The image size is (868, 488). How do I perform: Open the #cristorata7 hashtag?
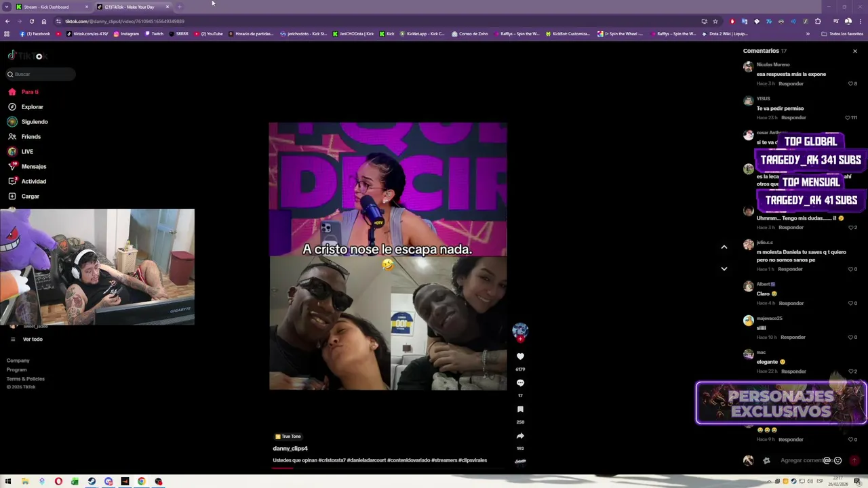coord(332,460)
